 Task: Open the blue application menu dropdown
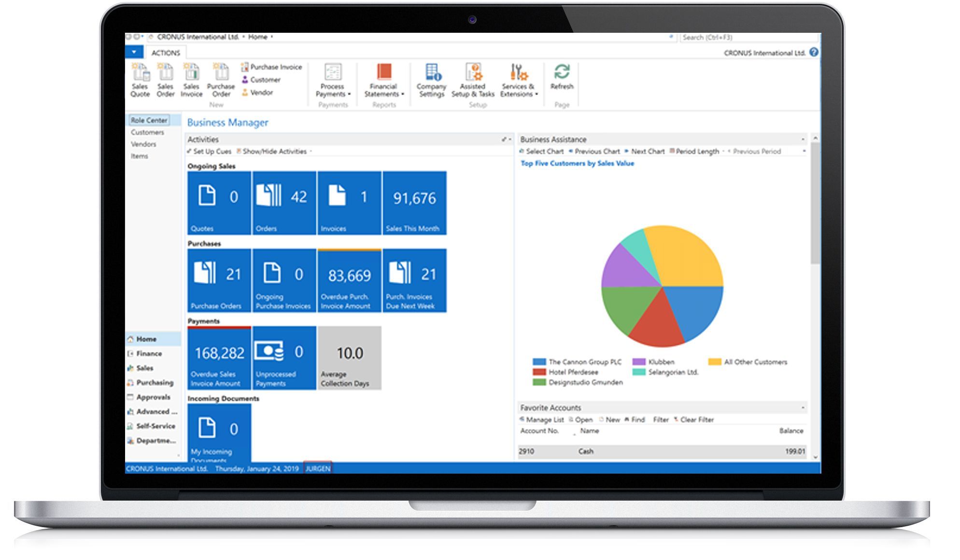click(134, 52)
